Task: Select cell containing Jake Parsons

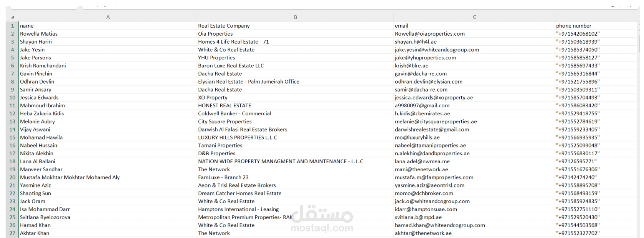Action: click(x=108, y=57)
